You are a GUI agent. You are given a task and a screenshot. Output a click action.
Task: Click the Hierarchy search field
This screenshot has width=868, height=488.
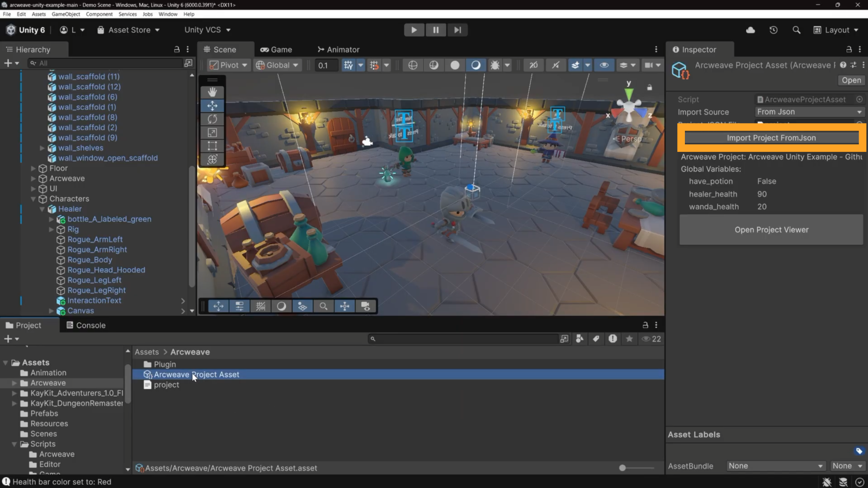click(105, 63)
